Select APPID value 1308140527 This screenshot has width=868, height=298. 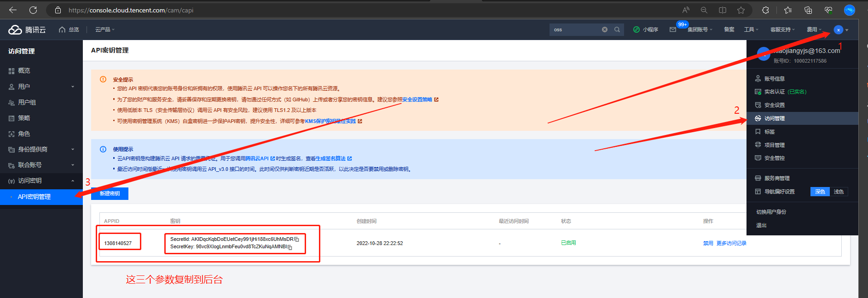(118, 243)
